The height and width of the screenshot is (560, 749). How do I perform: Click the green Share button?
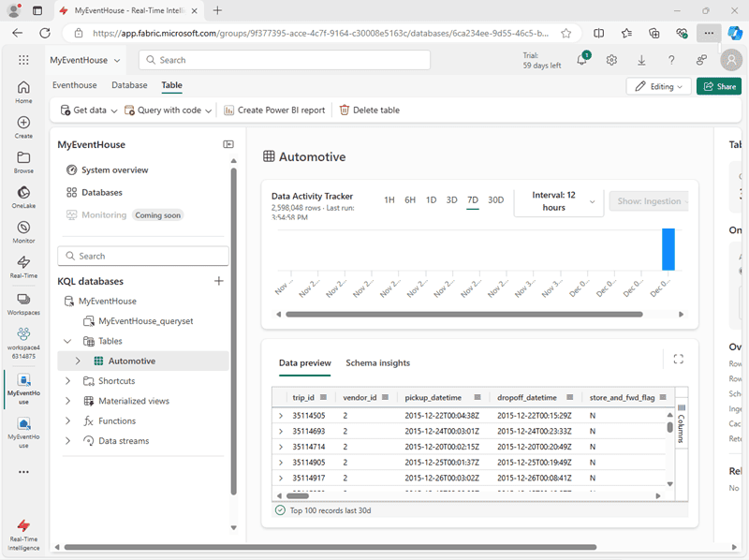pyautogui.click(x=718, y=86)
